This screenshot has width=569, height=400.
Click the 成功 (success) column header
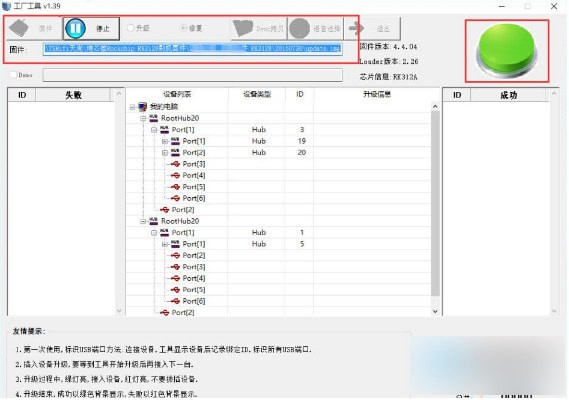pyautogui.click(x=508, y=95)
